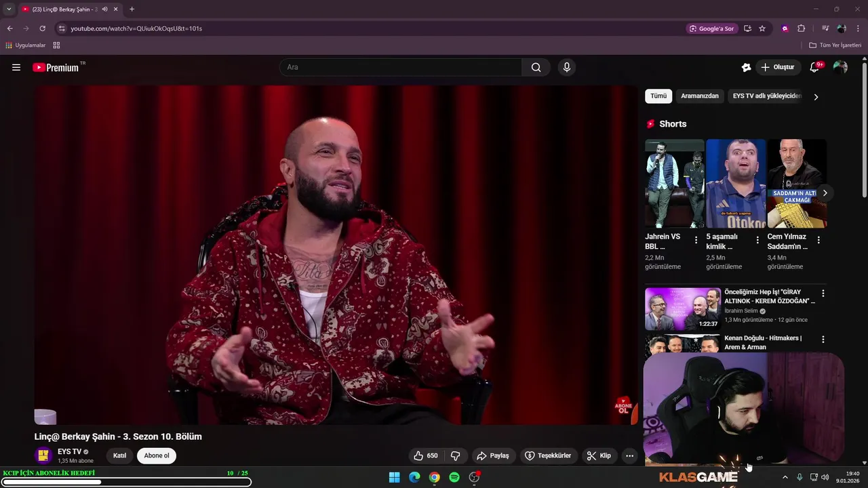Open 5 aşamalı kimlik short thumbnail
Image resolution: width=868 pixels, height=488 pixels.
[x=736, y=184]
